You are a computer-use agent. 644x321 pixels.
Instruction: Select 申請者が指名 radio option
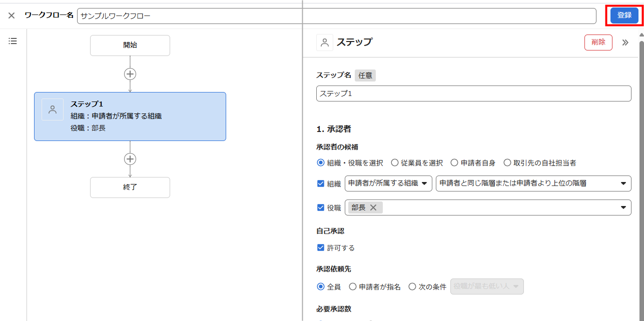point(353,286)
